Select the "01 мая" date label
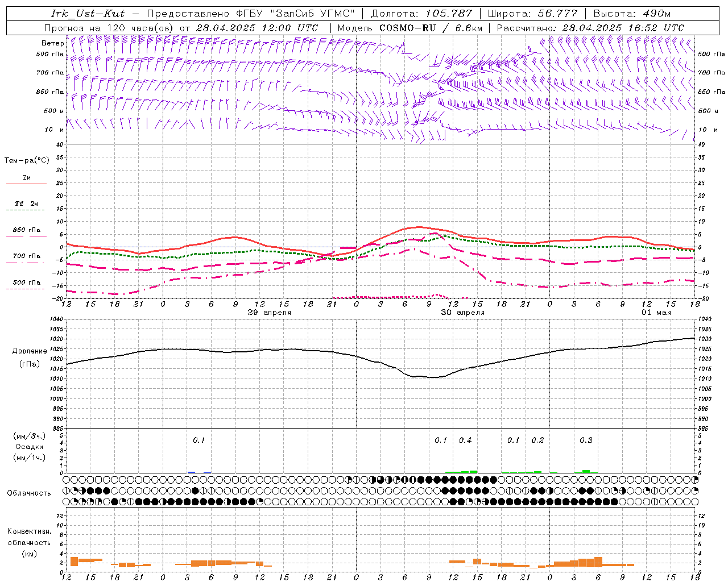728x582 pixels. [x=656, y=313]
